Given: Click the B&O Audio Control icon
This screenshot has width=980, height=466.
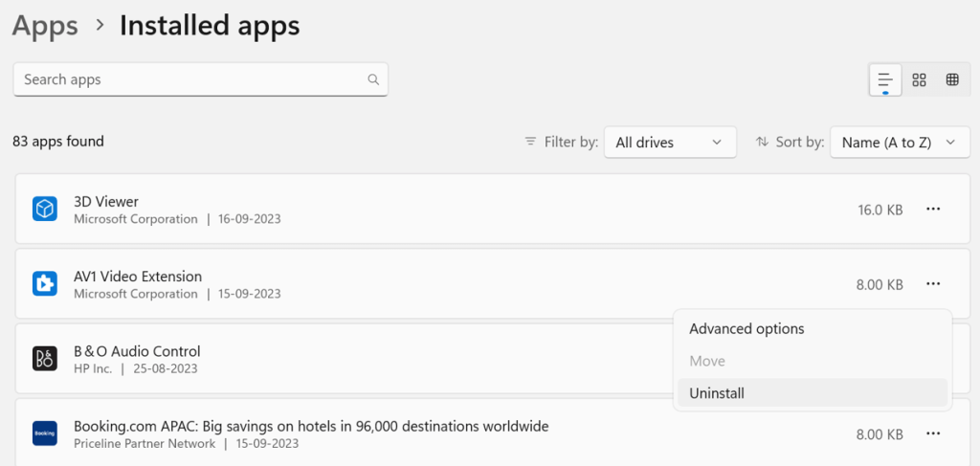Looking at the screenshot, I should tap(45, 359).
